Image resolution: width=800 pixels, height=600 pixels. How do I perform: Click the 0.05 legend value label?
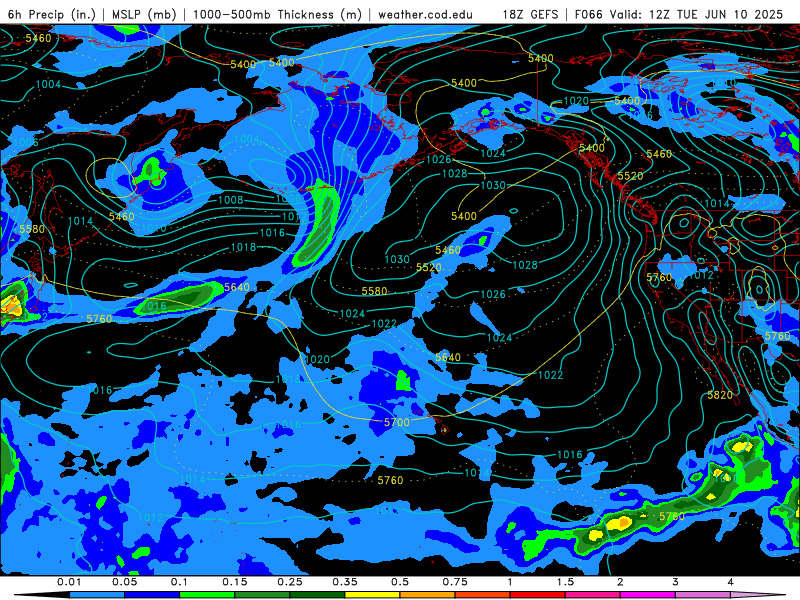[x=124, y=582]
